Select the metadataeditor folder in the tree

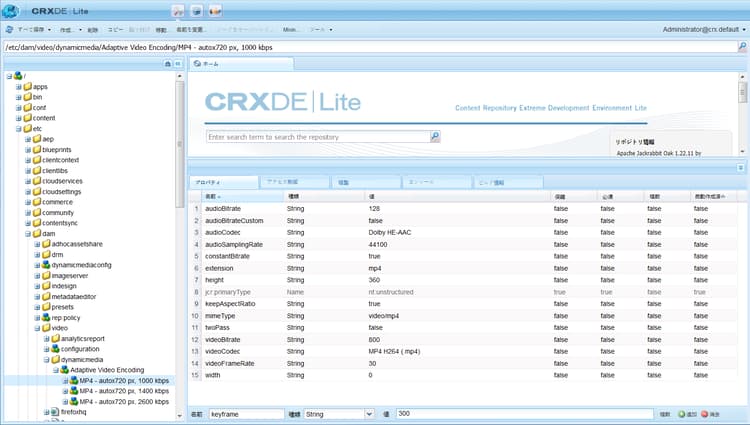(x=74, y=296)
